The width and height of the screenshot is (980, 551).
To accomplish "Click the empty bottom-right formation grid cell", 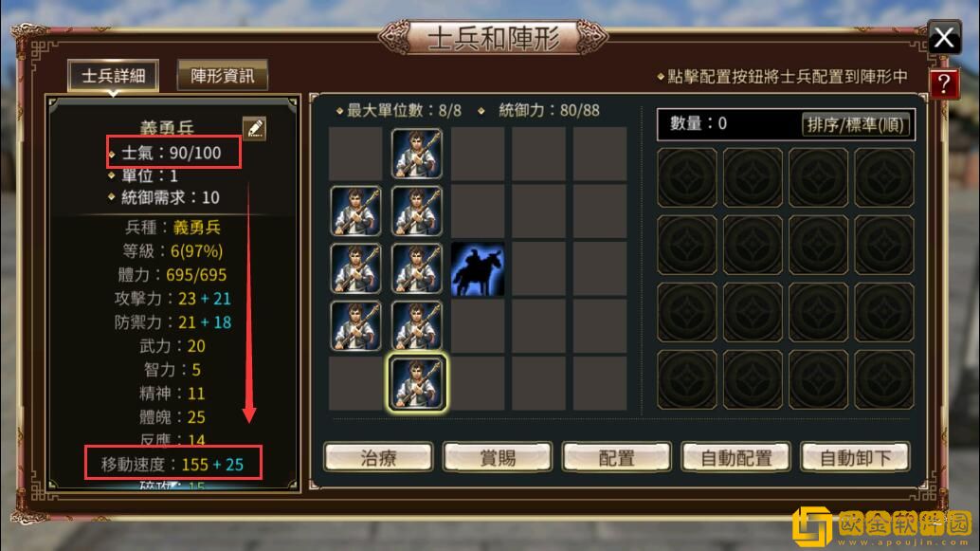I will coord(599,383).
